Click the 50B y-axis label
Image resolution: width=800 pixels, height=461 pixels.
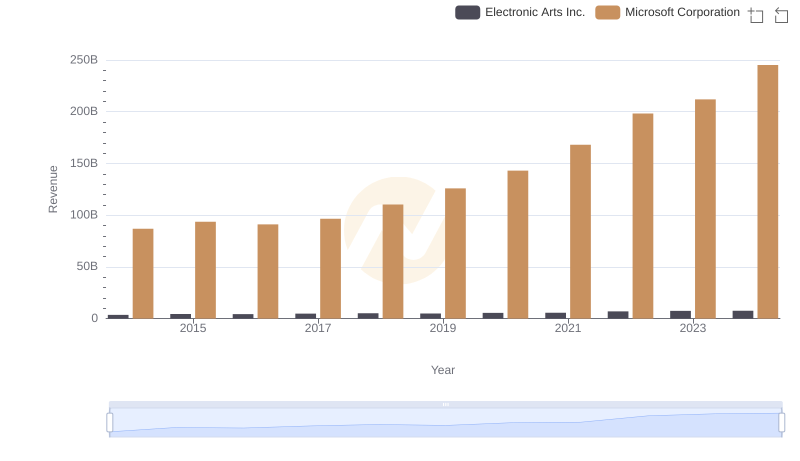click(x=87, y=266)
